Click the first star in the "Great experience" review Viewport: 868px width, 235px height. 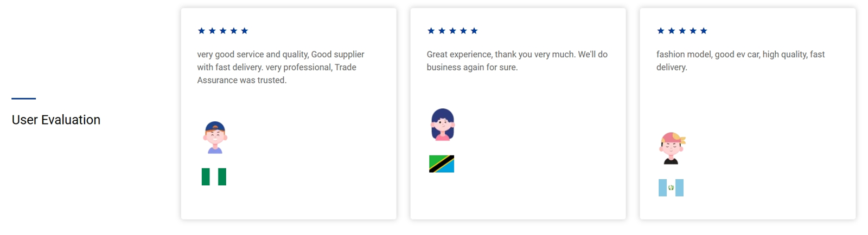tap(431, 31)
